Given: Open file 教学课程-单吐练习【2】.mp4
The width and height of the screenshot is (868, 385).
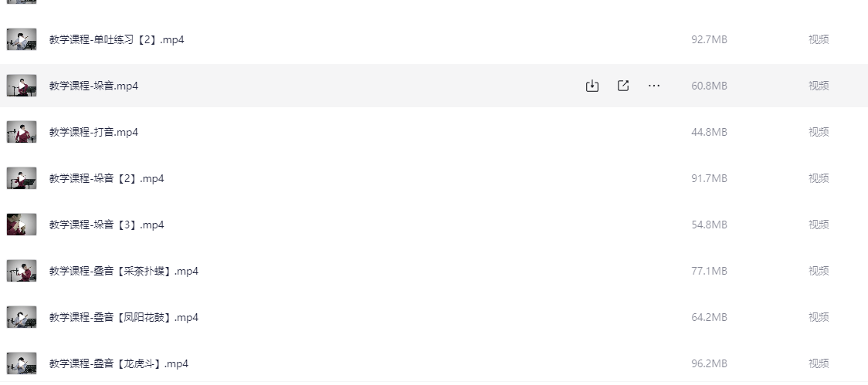Looking at the screenshot, I should tap(117, 40).
